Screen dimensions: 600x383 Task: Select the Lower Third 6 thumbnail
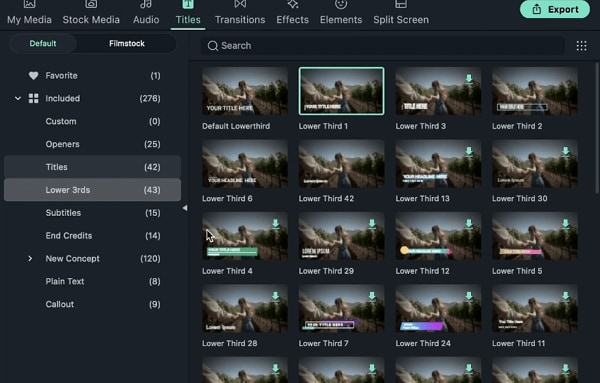245,163
